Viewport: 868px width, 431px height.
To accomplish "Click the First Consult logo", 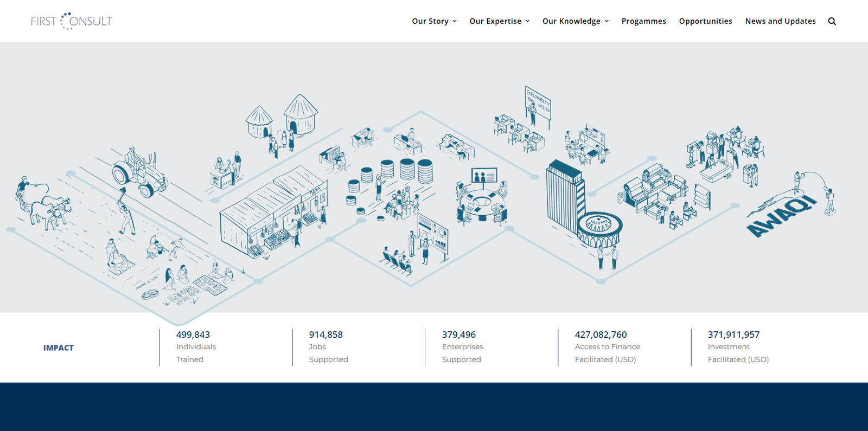I will tap(71, 21).
